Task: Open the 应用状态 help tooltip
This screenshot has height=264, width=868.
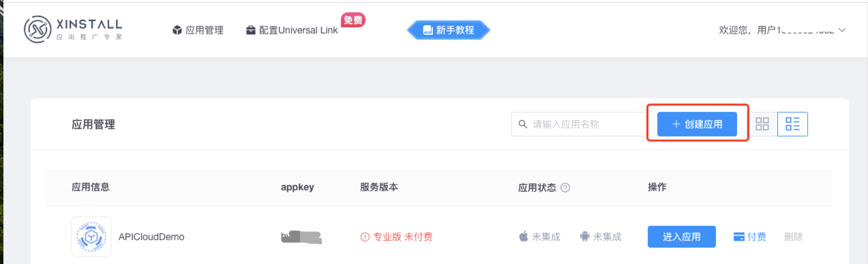Action: pos(565,188)
